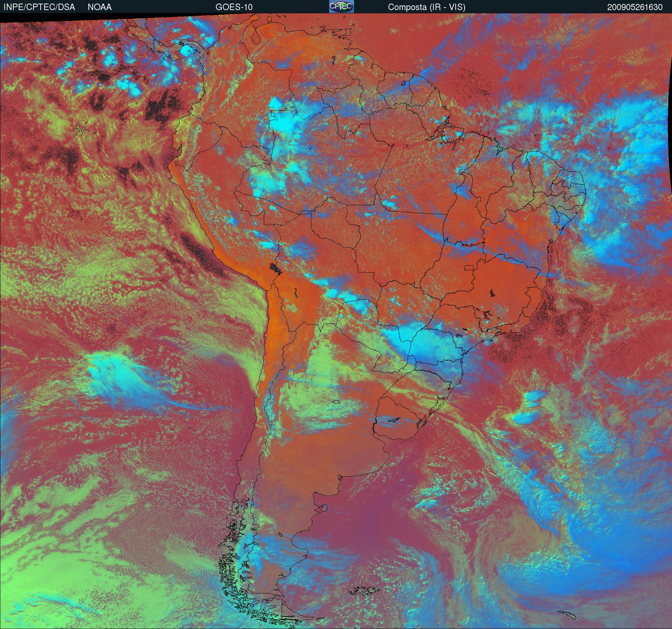
Task: Click the Composta (IR - VIS) title
Action: (427, 7)
